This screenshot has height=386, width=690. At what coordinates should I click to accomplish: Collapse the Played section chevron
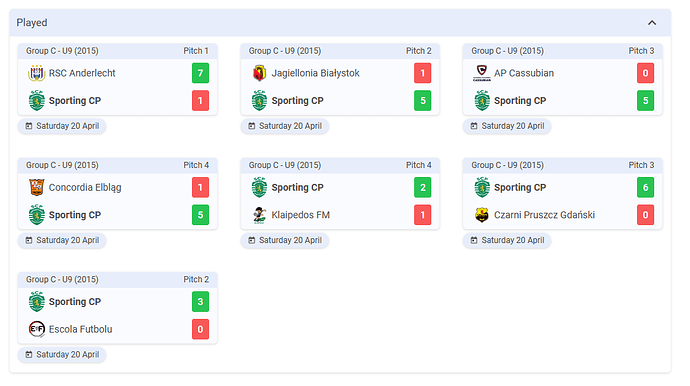tap(652, 22)
